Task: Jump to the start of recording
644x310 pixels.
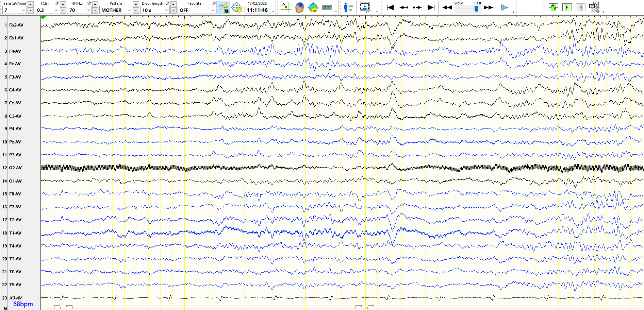Action: point(390,7)
